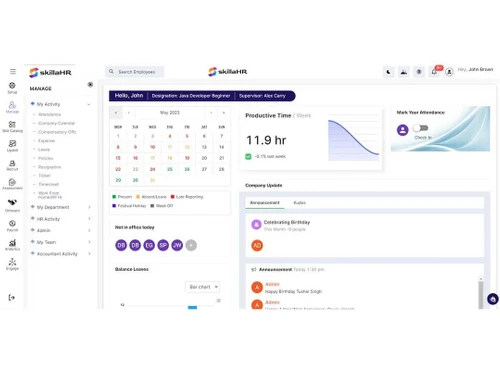The image size is (500, 375).
Task: Open the help question-mark icon
Action: pyautogui.click(x=419, y=72)
